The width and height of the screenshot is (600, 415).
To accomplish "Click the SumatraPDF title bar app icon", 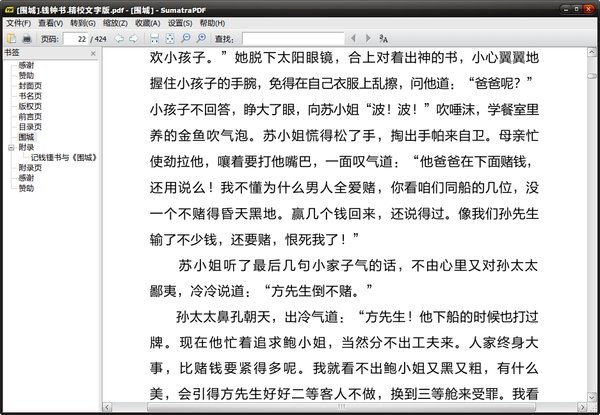I will point(9,10).
